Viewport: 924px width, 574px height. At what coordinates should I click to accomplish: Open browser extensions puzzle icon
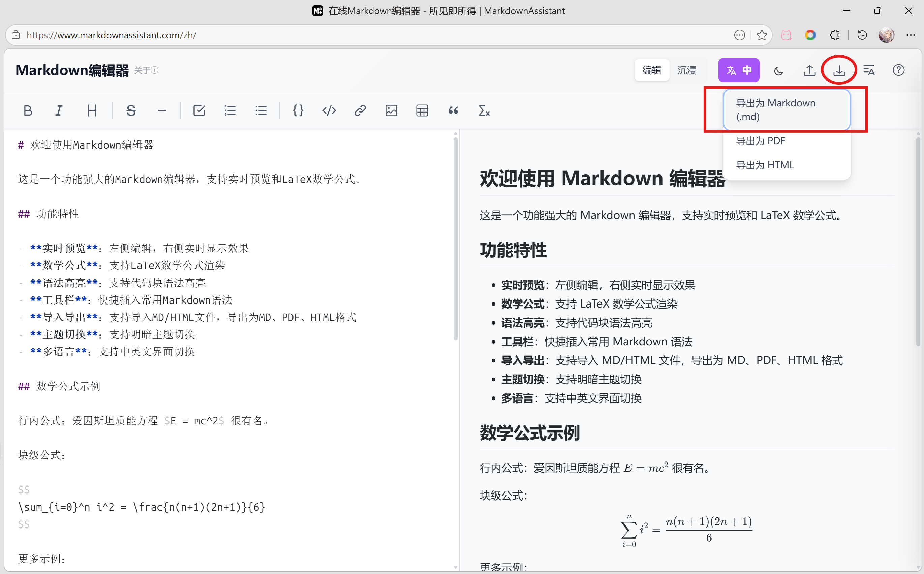pyautogui.click(x=835, y=35)
